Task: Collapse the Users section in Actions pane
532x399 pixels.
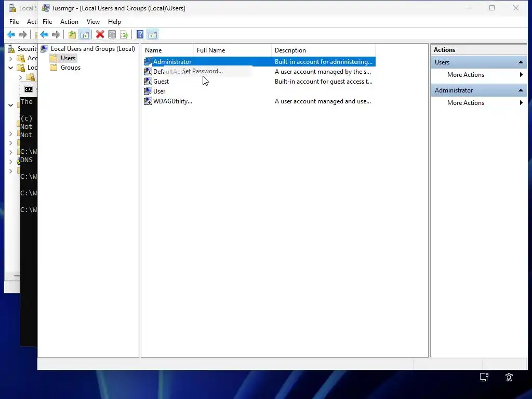Action: [521, 62]
